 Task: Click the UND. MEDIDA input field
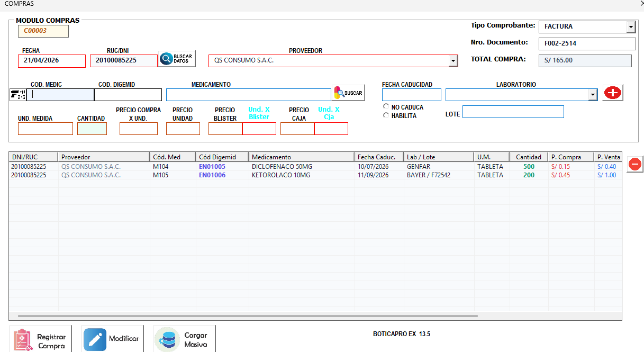pyautogui.click(x=46, y=129)
